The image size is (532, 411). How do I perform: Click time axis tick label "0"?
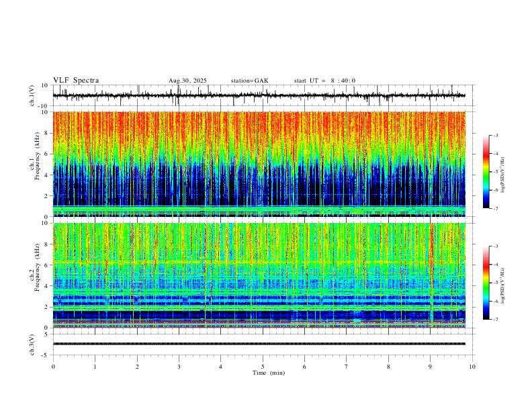point(53,367)
